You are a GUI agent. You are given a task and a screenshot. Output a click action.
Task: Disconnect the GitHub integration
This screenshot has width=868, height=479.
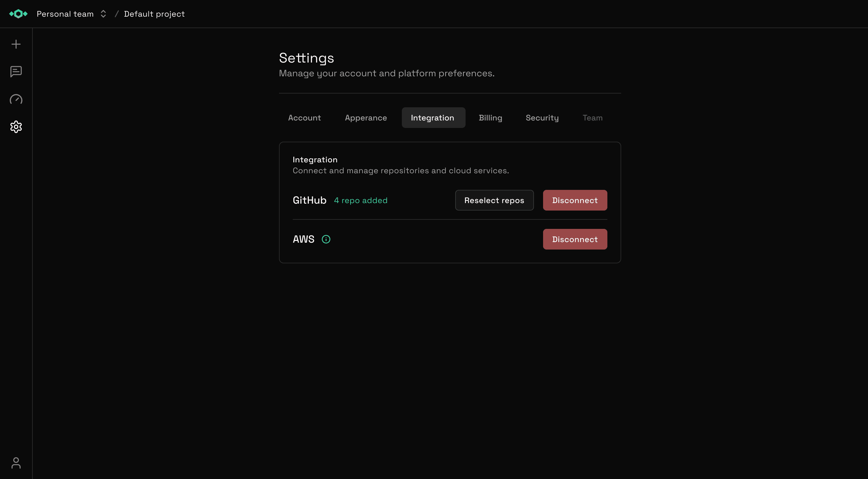pos(575,200)
